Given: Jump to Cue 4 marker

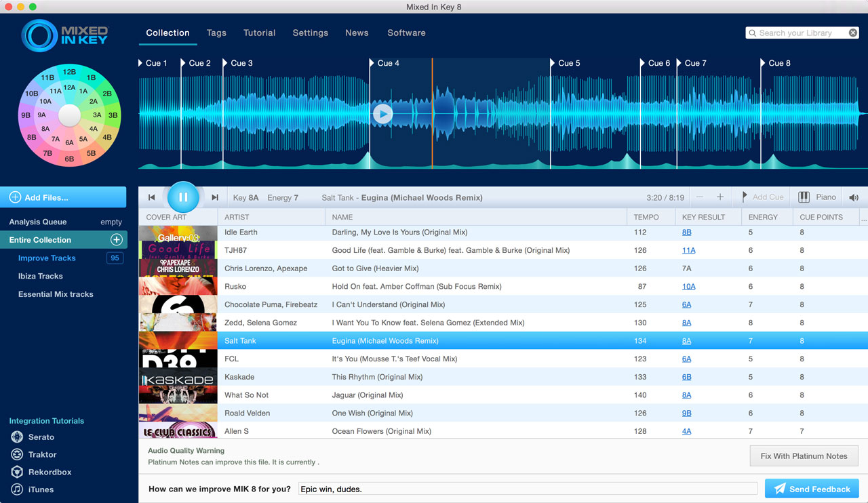Looking at the screenshot, I should tap(384, 63).
